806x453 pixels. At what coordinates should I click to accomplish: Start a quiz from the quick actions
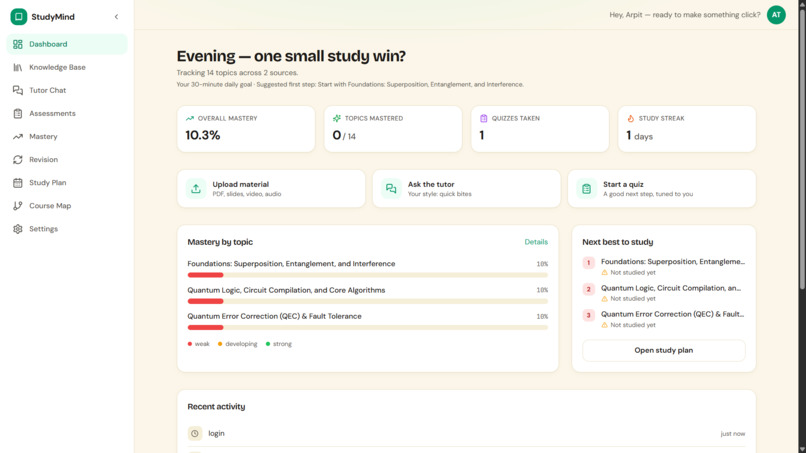point(662,189)
